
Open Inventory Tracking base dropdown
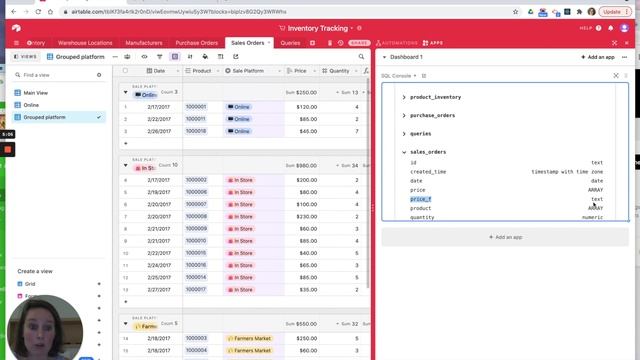click(351, 28)
